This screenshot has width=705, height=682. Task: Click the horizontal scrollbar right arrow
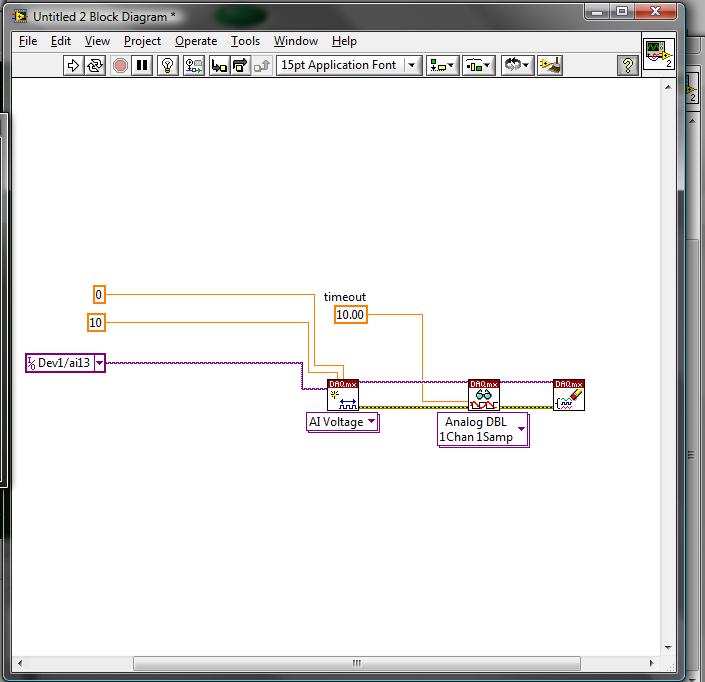point(652,663)
